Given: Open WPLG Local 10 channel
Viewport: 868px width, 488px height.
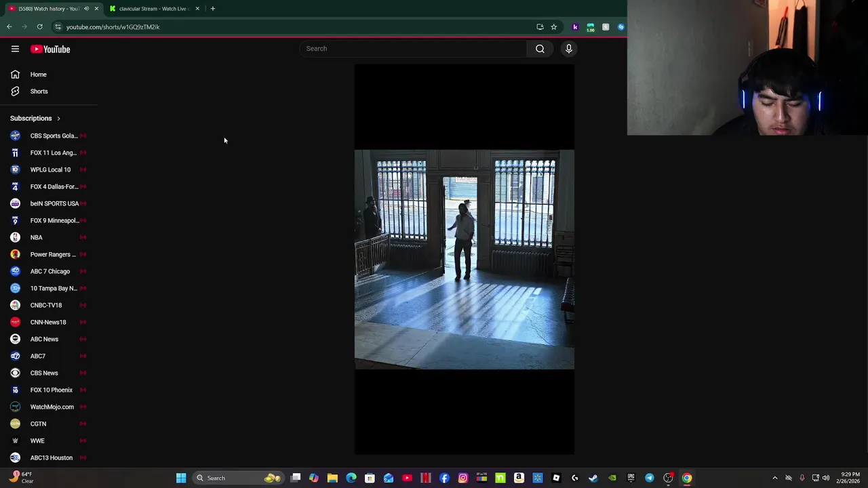Looking at the screenshot, I should pos(49,169).
